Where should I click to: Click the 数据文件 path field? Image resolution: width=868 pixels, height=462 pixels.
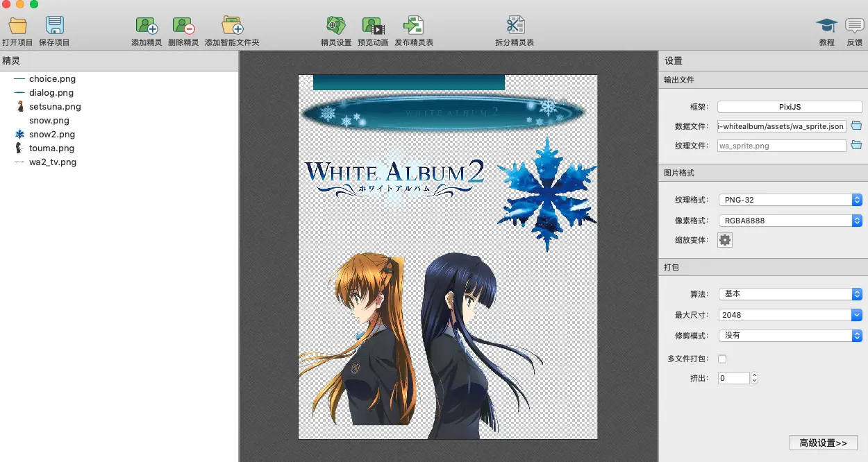coord(782,126)
